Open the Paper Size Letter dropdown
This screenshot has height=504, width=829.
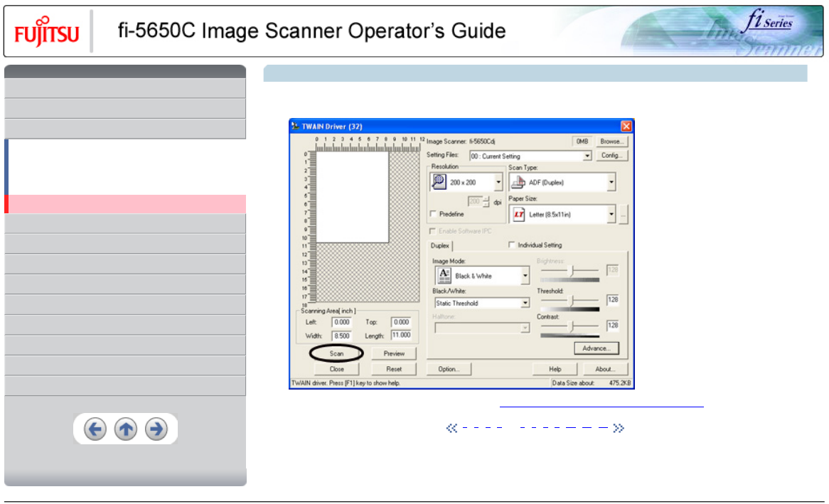coord(611,214)
